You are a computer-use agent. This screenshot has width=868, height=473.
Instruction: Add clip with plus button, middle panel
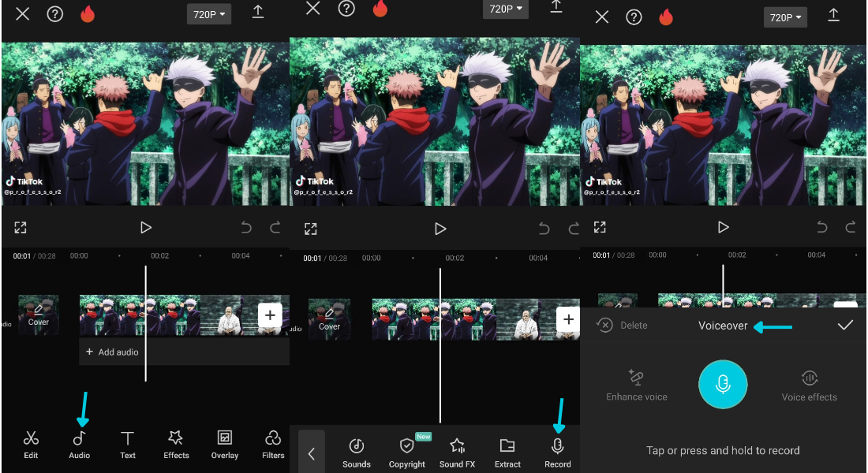[x=568, y=319]
